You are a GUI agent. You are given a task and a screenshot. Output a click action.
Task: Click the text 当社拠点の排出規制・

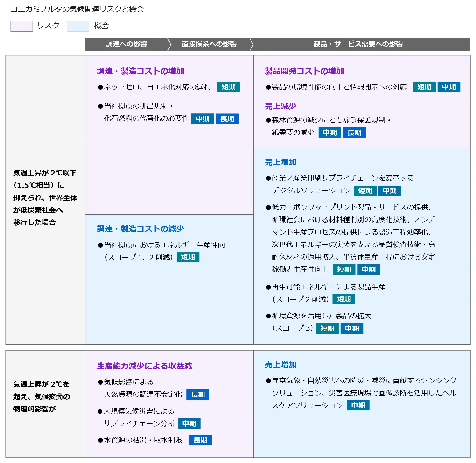click(139, 106)
